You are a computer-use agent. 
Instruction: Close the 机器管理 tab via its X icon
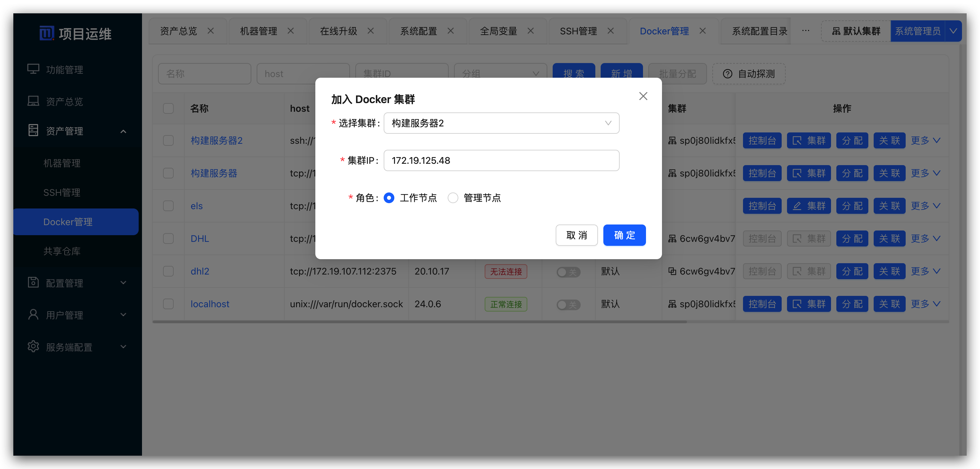pyautogui.click(x=291, y=31)
